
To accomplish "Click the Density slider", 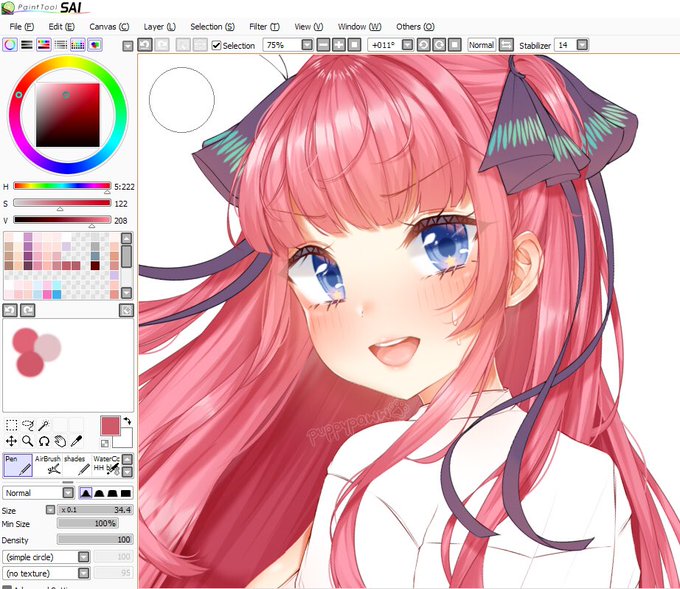I will pyautogui.click(x=95, y=539).
